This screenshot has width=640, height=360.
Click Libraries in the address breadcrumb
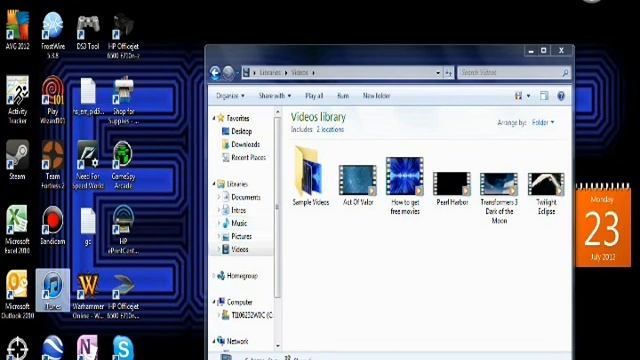point(270,73)
